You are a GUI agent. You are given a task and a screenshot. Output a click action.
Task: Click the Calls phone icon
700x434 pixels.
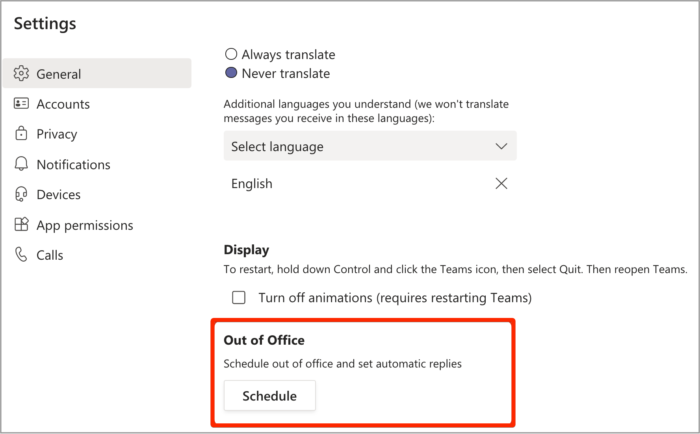pyautogui.click(x=21, y=255)
